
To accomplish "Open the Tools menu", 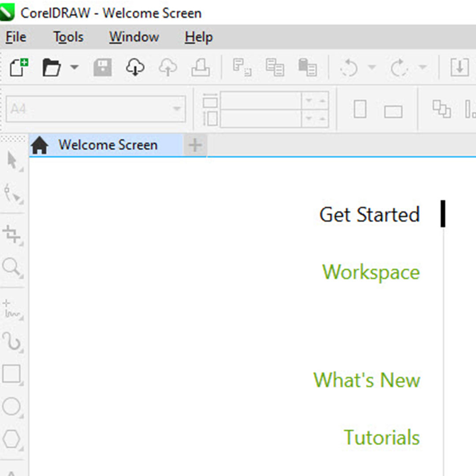I will tap(68, 37).
